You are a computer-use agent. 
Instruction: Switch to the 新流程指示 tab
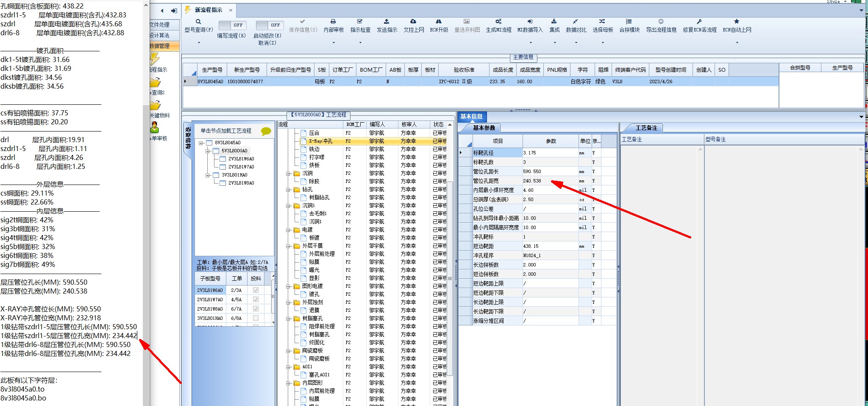click(x=208, y=10)
